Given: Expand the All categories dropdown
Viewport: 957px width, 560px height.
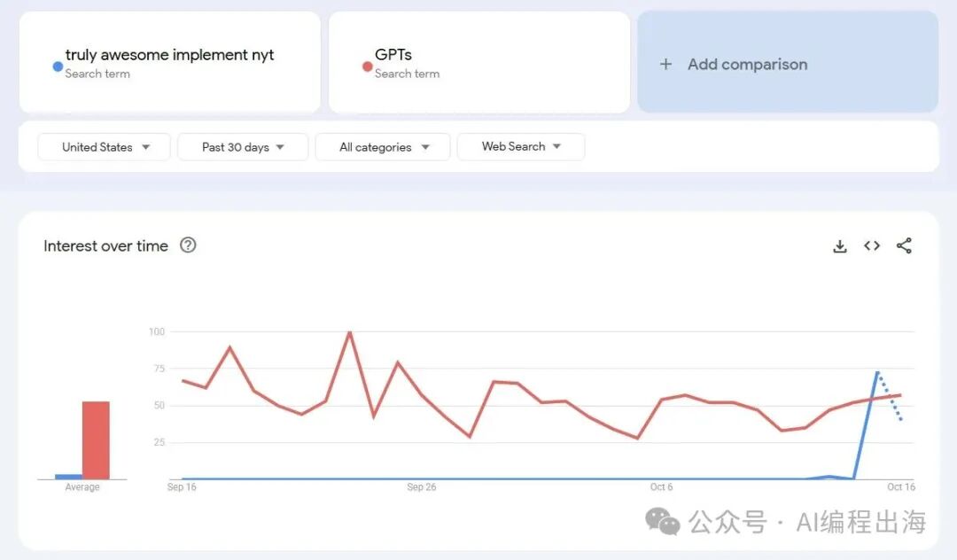Looking at the screenshot, I should pos(383,147).
